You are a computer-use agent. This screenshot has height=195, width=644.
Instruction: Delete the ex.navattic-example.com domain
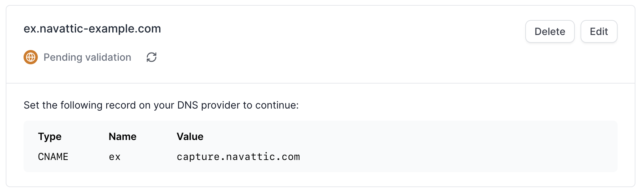pos(550,31)
